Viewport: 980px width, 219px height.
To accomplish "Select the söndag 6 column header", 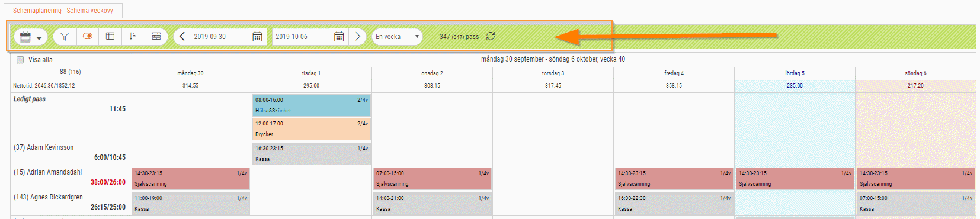I will point(915,73).
